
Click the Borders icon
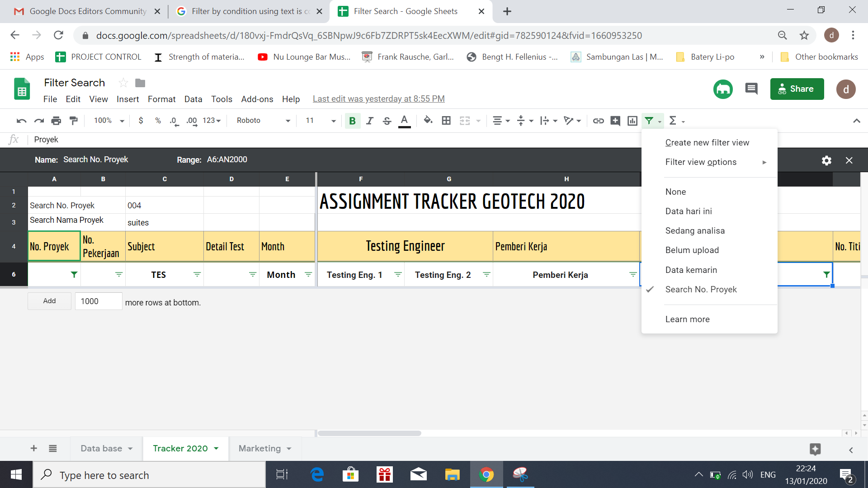tap(447, 121)
